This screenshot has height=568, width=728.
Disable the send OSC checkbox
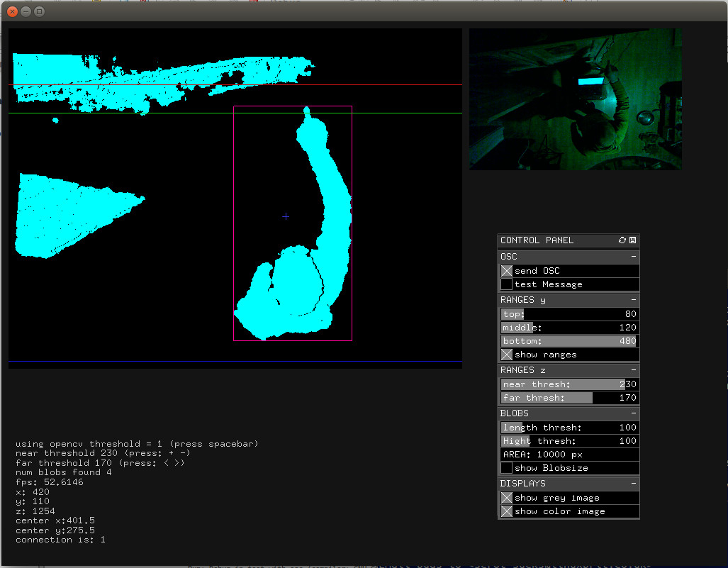tap(507, 271)
